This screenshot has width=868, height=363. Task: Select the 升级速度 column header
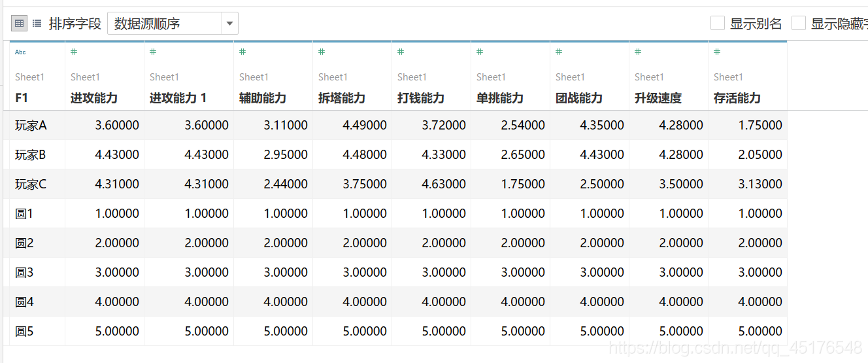click(658, 98)
